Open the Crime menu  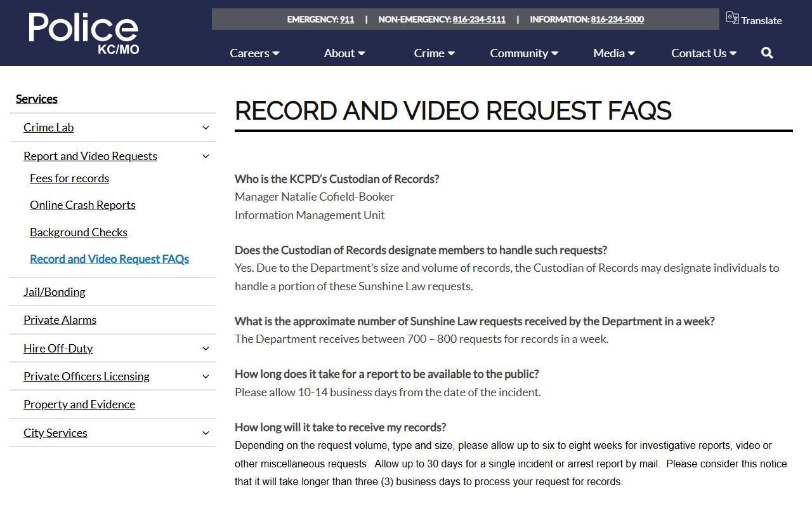[435, 53]
